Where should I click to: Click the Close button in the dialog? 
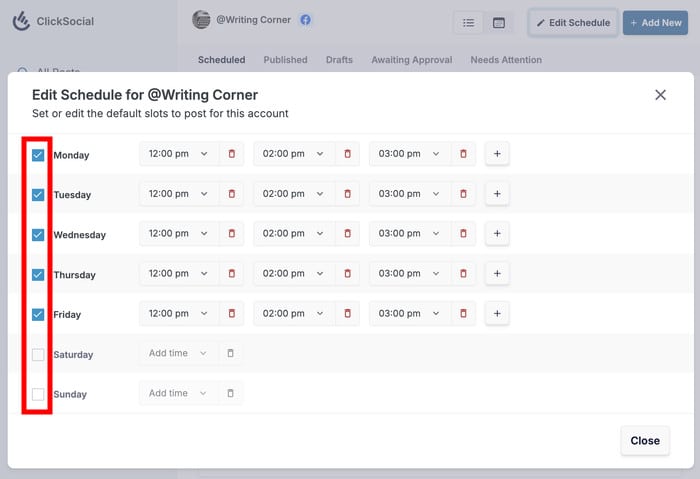click(x=645, y=440)
